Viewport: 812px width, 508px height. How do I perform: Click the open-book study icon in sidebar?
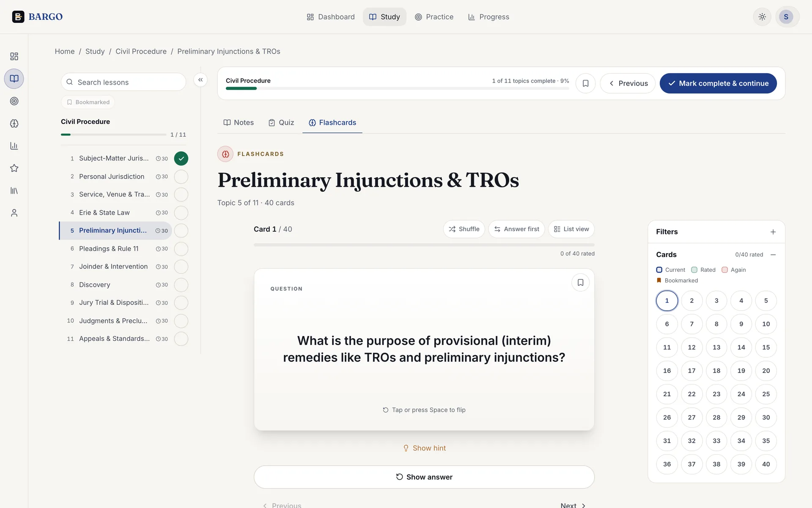pos(14,79)
